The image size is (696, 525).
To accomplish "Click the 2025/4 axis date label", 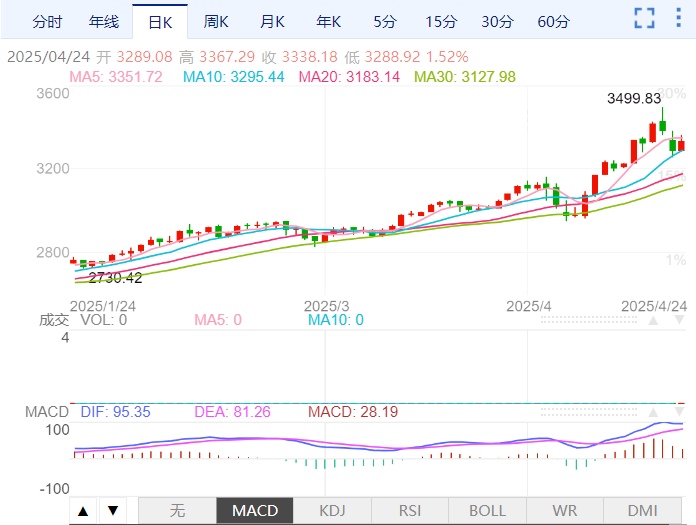I will click(529, 306).
